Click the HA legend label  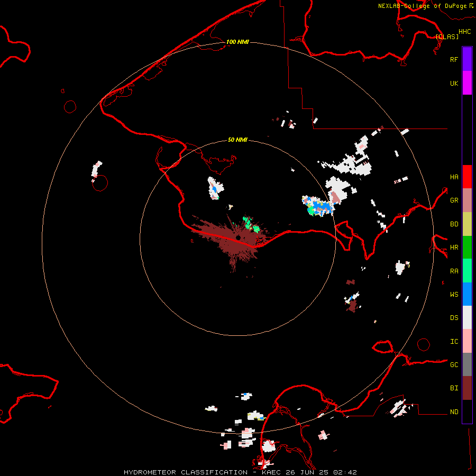(x=454, y=177)
